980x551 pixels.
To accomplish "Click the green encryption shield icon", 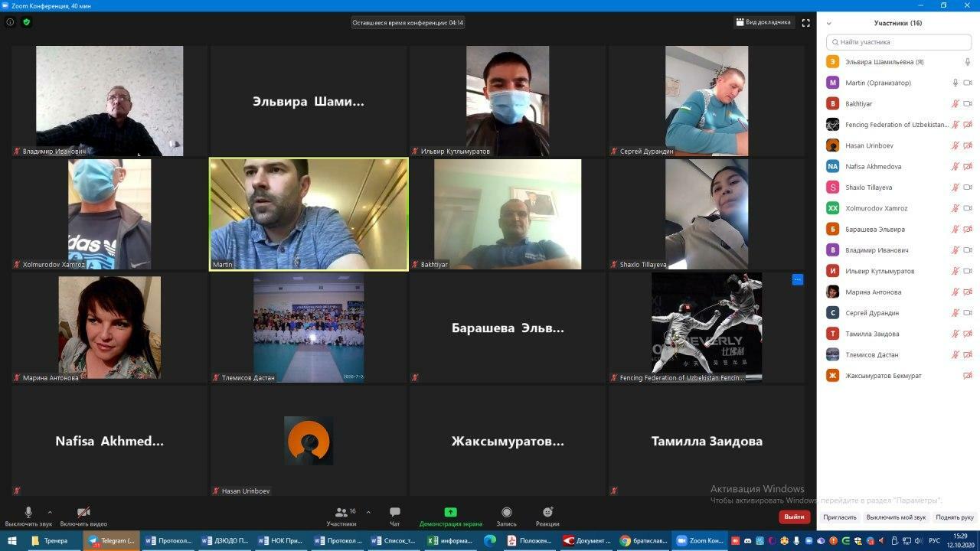I will (x=27, y=22).
